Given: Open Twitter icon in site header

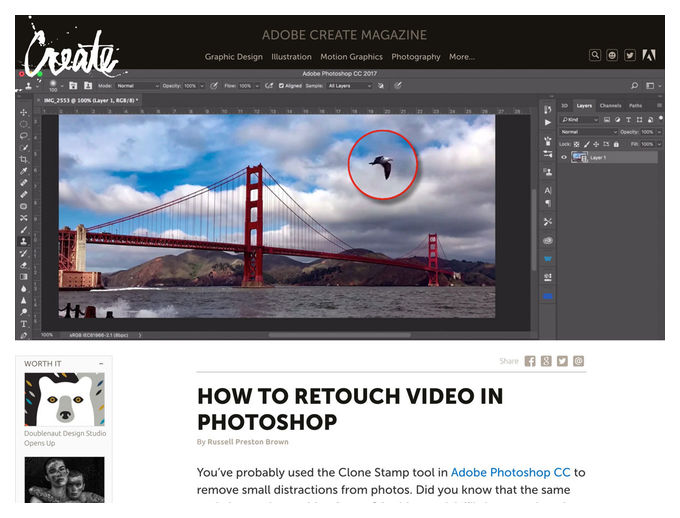Looking at the screenshot, I should coord(630,55).
